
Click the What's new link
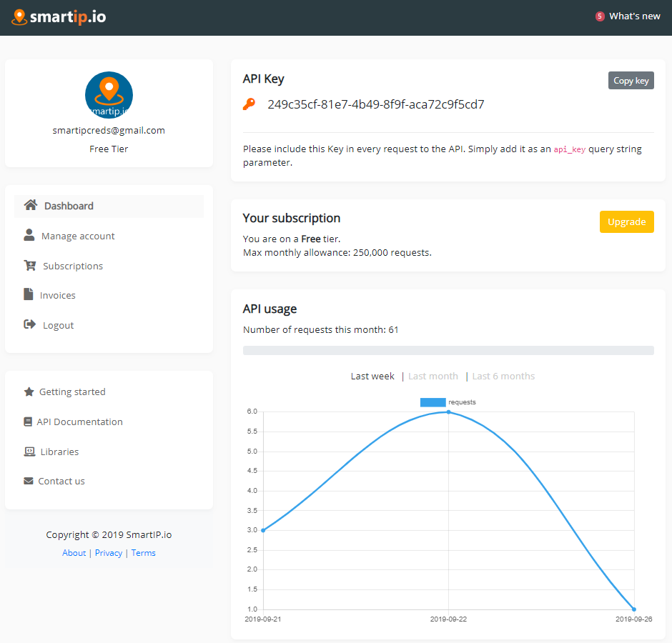634,16
